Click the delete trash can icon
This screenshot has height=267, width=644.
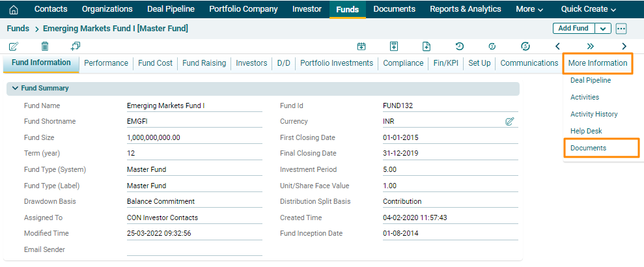pyautogui.click(x=45, y=46)
